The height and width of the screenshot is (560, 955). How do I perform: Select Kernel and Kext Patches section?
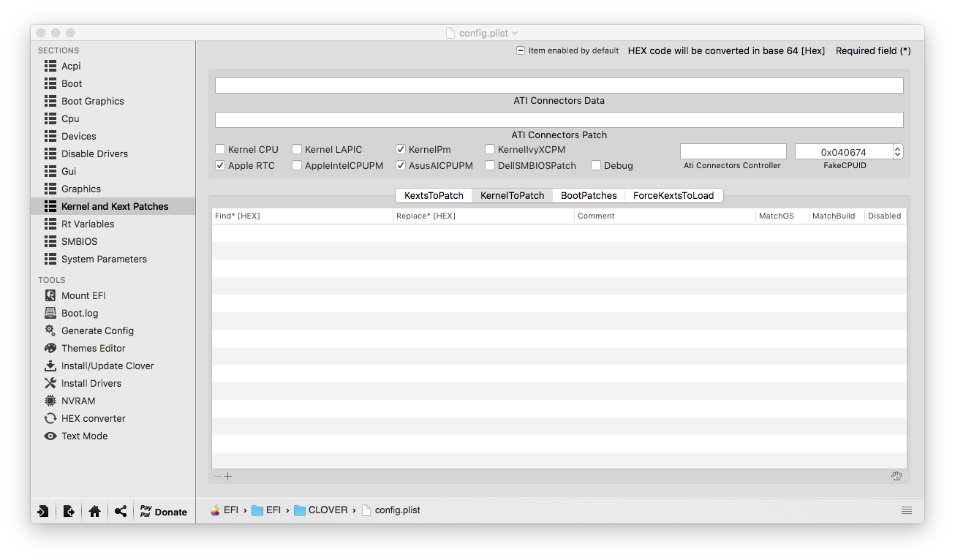click(113, 206)
